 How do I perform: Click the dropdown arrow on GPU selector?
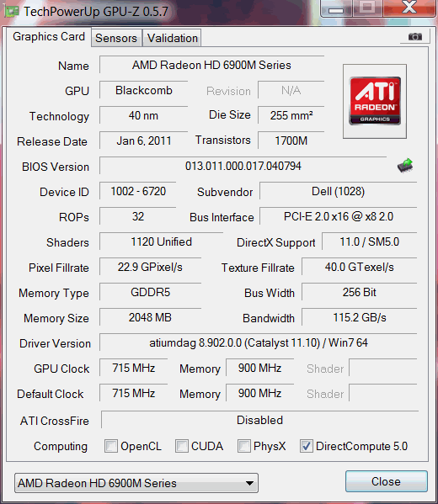[249, 483]
